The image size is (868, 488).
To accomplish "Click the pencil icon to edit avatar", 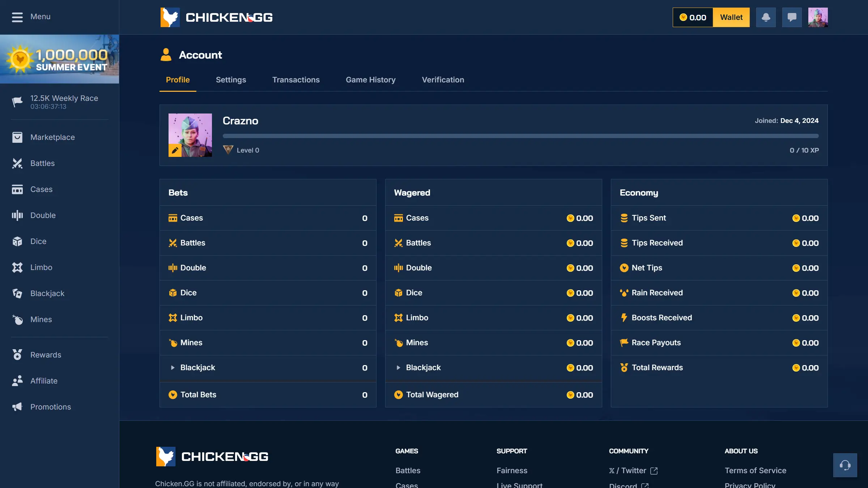I will 175,149.
